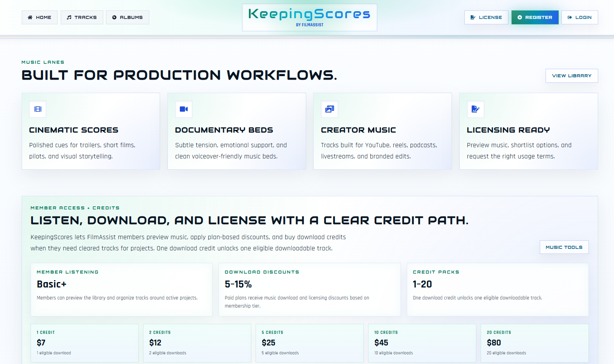Click 'Paid plans receive music download' text
The width and height of the screenshot is (614, 364).
[x=297, y=302]
